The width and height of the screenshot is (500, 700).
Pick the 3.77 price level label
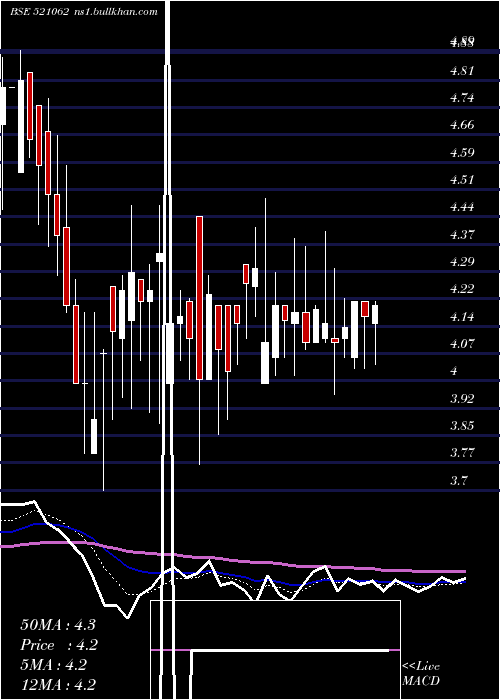[462, 453]
